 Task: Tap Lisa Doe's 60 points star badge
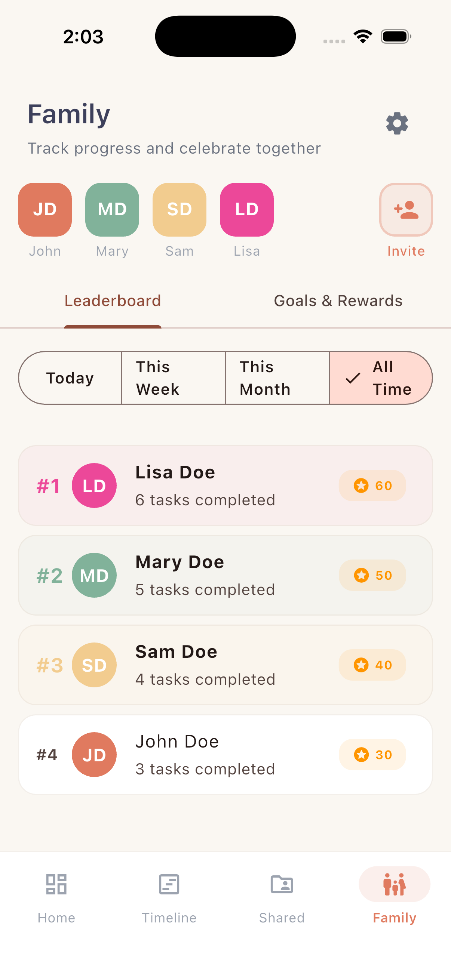tap(372, 486)
